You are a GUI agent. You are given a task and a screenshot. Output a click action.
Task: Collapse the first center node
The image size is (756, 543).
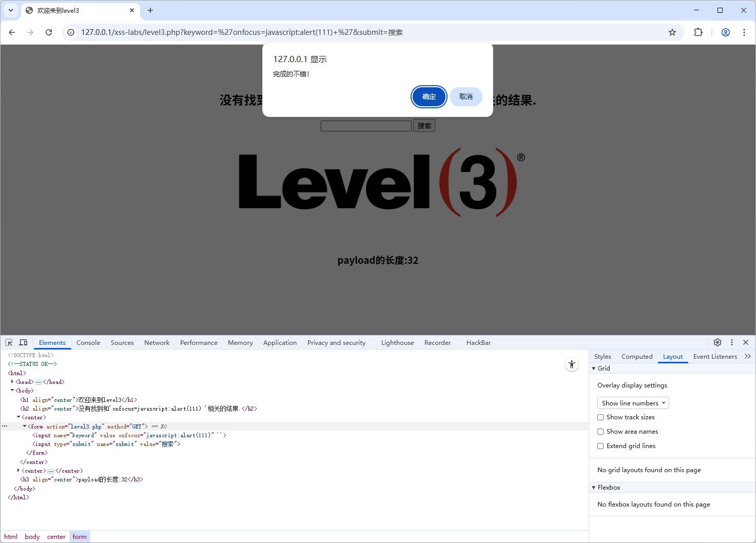18,417
